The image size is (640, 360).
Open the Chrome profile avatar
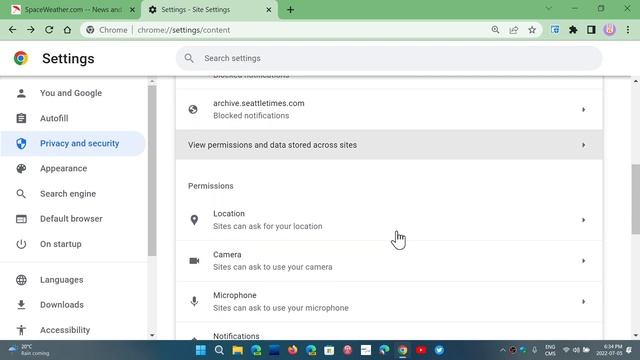tap(609, 30)
